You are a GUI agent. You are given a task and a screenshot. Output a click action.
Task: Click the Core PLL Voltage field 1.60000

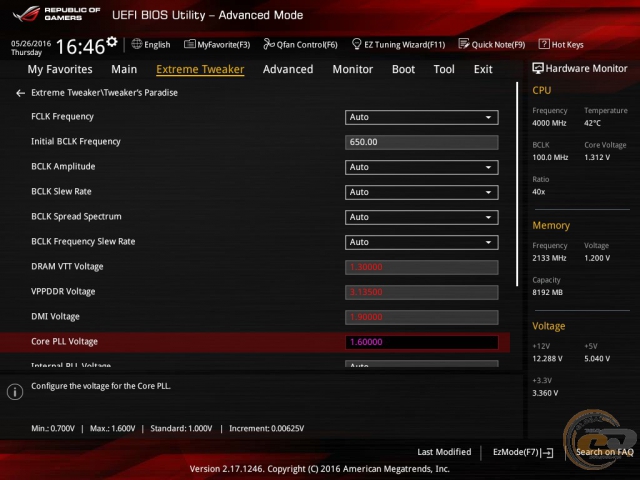(421, 342)
